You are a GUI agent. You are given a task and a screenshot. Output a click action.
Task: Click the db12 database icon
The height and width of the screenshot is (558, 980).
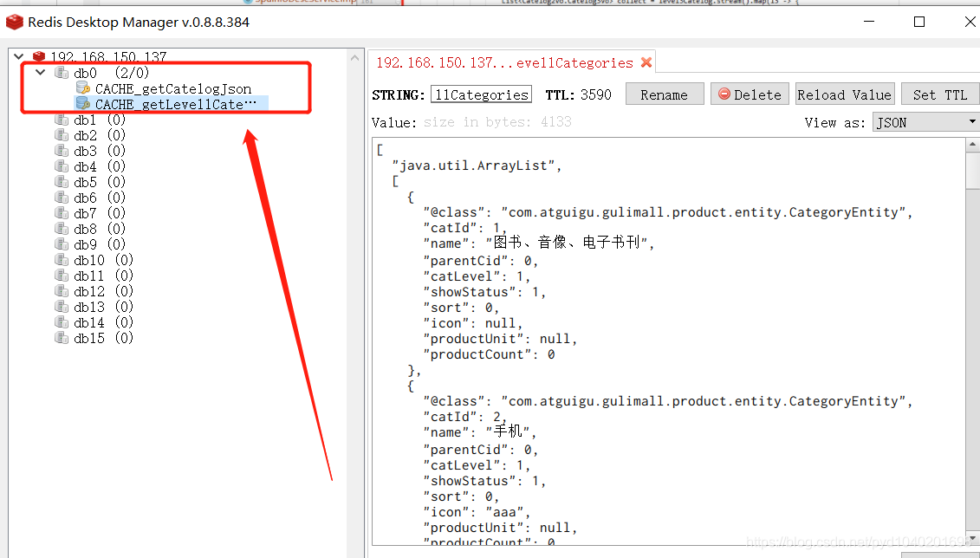point(62,291)
